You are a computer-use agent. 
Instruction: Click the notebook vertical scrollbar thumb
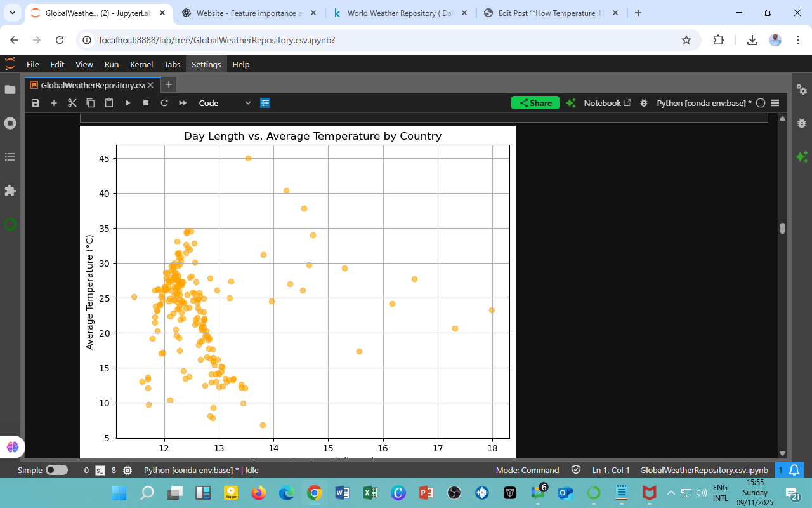782,229
